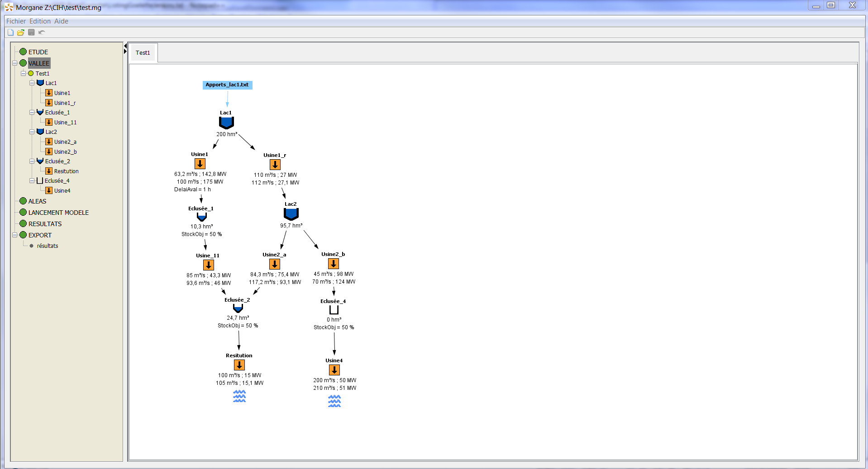
Task: Collapse the Eclusée_1 tree node
Action: [x=32, y=112]
